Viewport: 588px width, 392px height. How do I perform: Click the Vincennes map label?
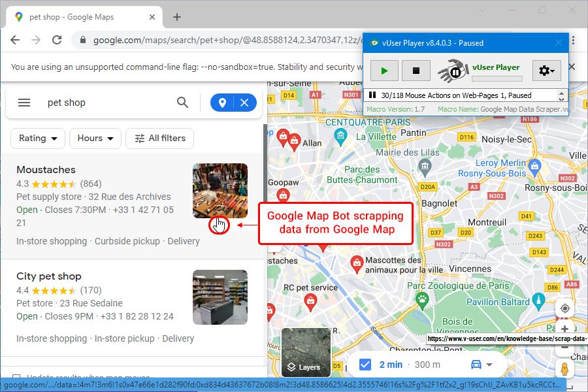(470, 269)
